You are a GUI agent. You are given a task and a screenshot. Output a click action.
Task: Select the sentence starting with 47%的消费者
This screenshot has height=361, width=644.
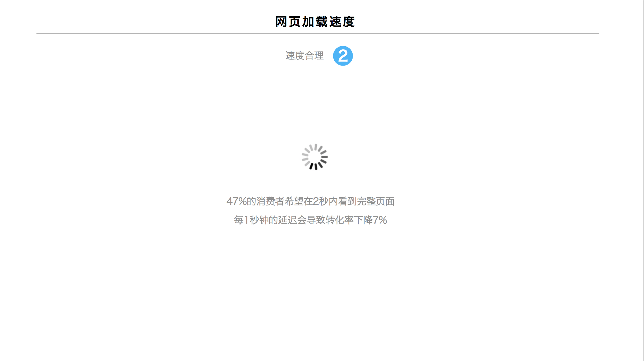(x=311, y=201)
